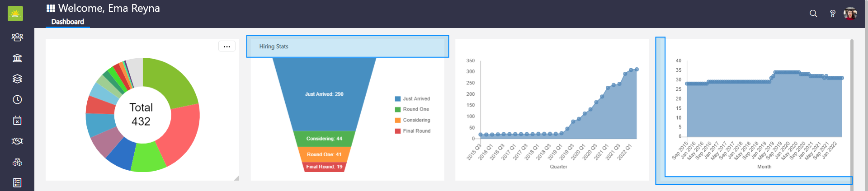The height and width of the screenshot is (191, 868).
Task: Click the Final Round red legend swatch
Action: (398, 131)
